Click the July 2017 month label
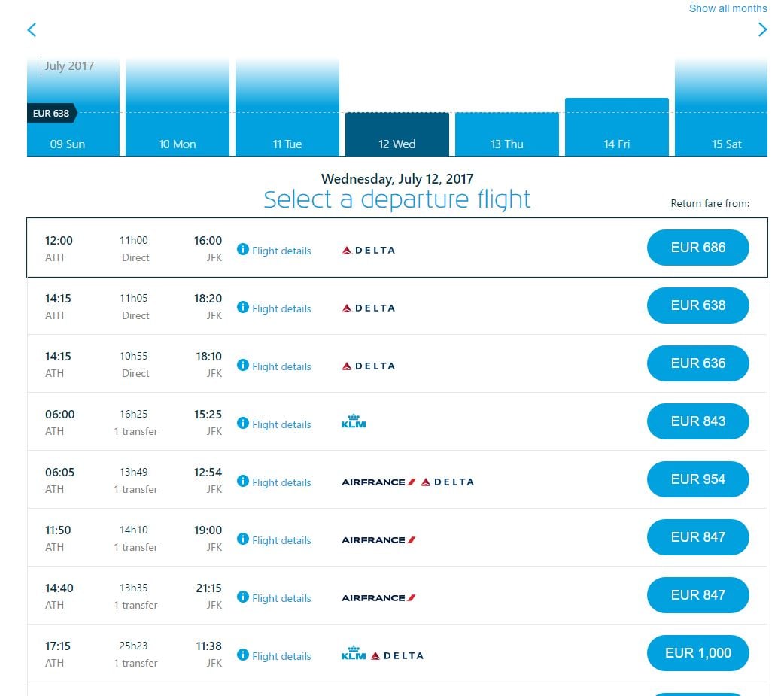The height and width of the screenshot is (696, 784). [x=69, y=66]
